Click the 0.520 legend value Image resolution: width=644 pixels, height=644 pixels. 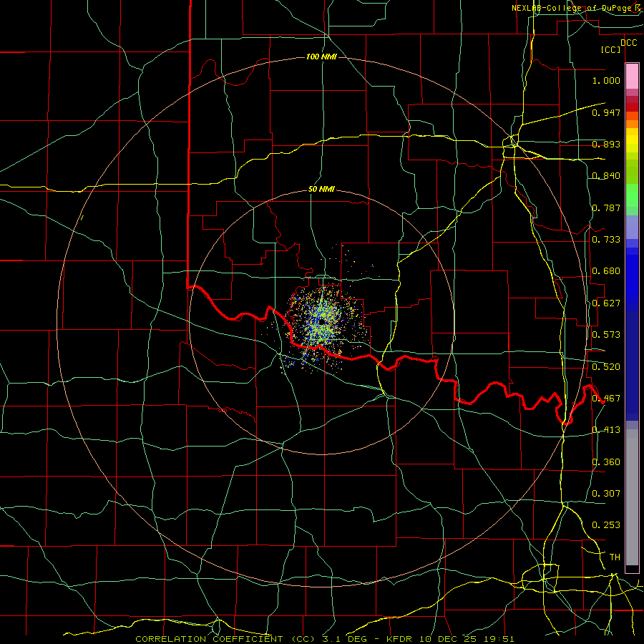606,367
